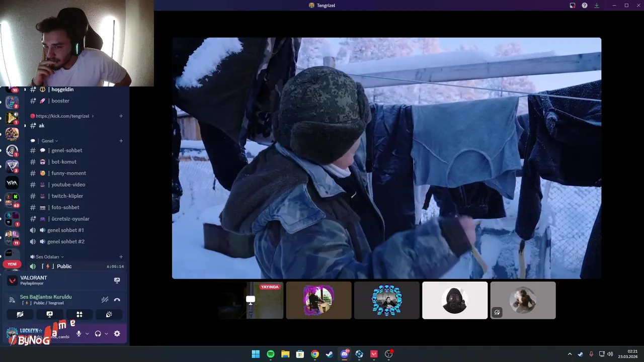The width and height of the screenshot is (644, 362).
Task: Select the participant tile with camera-off badge
Action: click(523, 300)
